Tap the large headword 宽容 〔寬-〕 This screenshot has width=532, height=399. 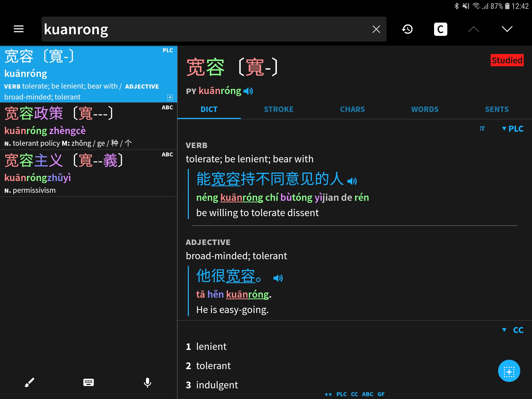point(232,67)
